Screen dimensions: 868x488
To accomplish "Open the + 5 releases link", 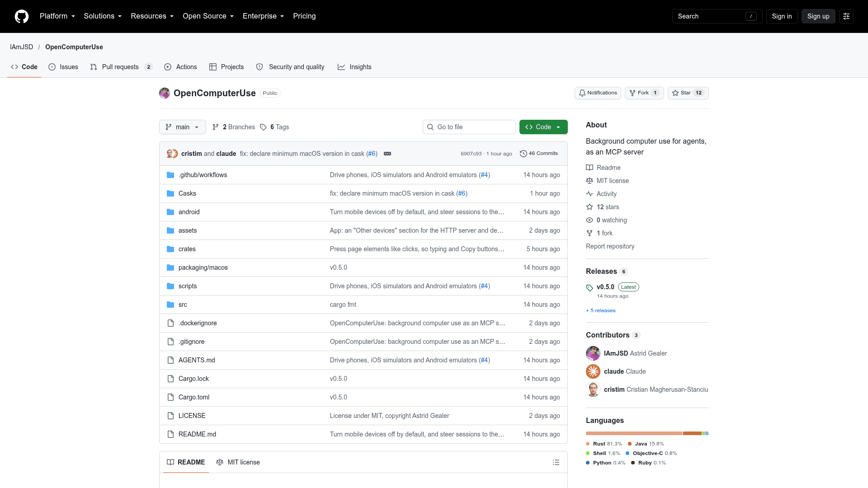I will click(601, 311).
